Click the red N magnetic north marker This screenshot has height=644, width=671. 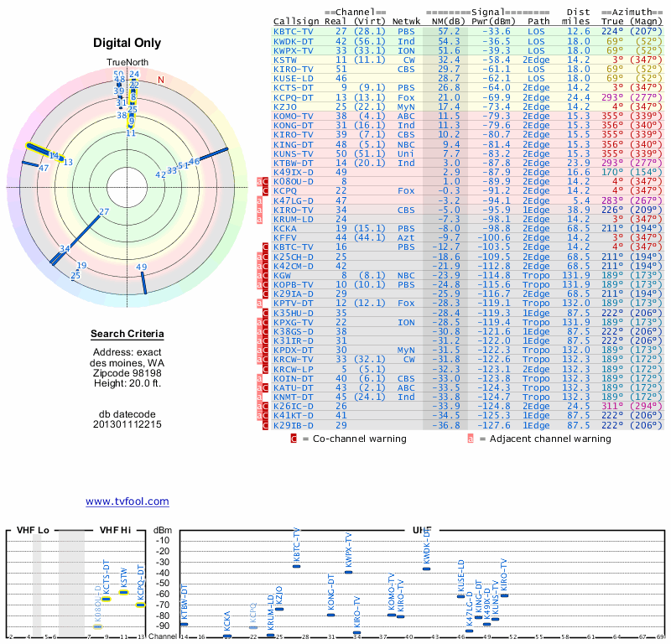point(161,80)
